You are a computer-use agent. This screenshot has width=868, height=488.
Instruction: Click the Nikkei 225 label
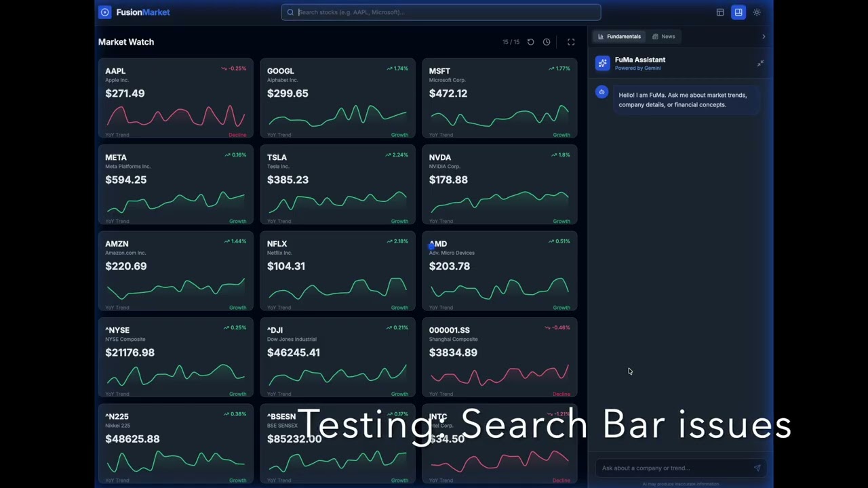tap(117, 426)
